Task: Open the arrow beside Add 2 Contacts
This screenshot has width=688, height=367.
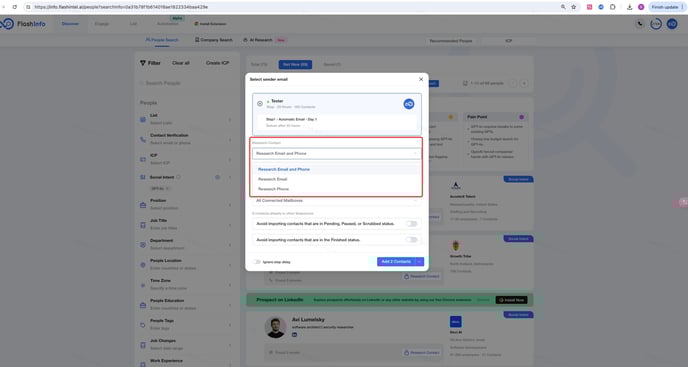Action: pos(419,262)
